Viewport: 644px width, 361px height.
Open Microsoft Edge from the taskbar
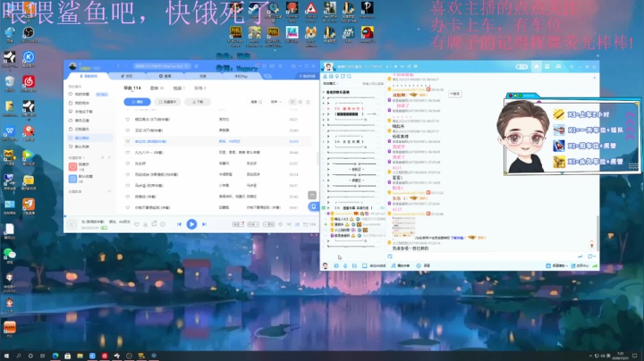pyautogui.click(x=55, y=356)
